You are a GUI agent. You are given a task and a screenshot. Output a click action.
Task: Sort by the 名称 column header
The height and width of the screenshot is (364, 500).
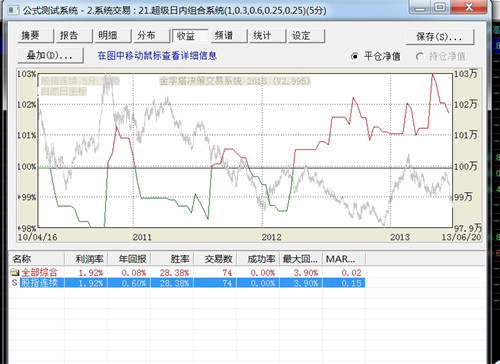(36, 259)
